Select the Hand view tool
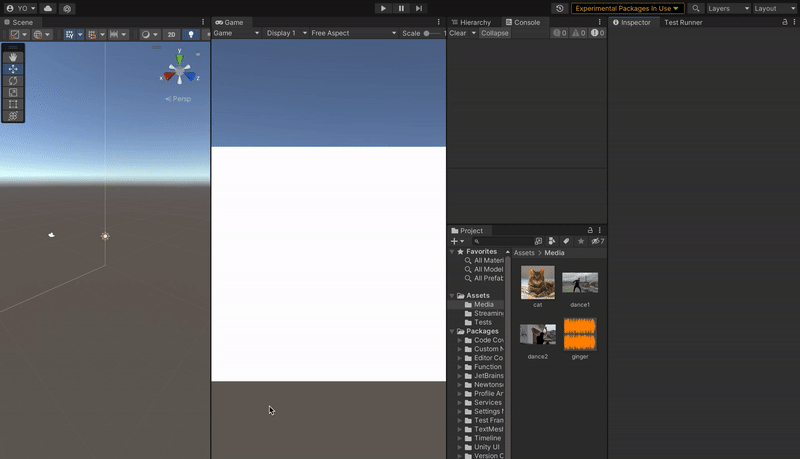Viewport: 800px width, 459px height. [13, 57]
